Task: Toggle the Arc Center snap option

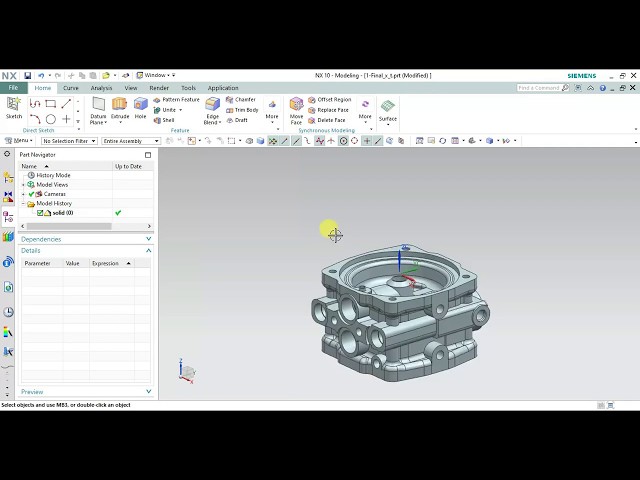Action: point(343,141)
